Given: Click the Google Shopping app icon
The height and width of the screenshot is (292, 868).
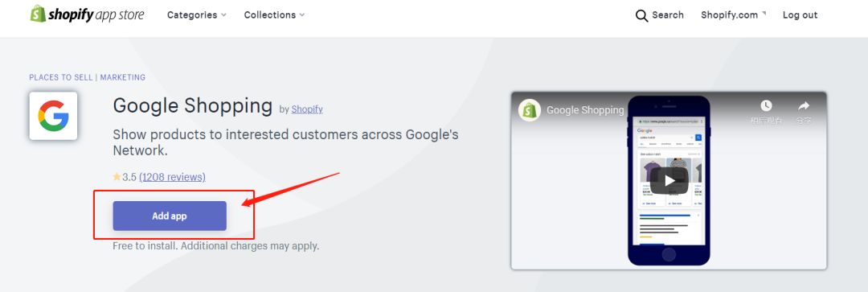Looking at the screenshot, I should point(53,116).
